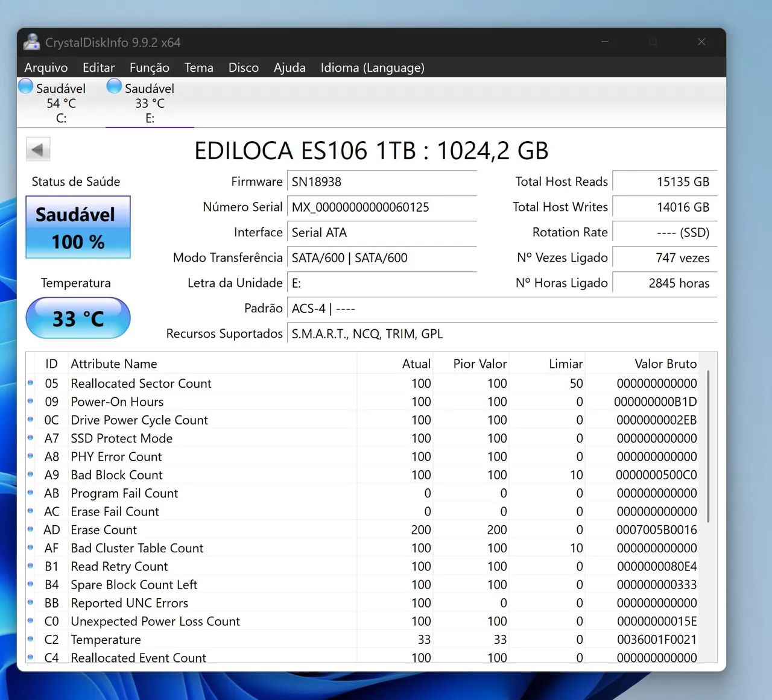Click the Rotation Rate value ---- (SSD)
Image resolution: width=772 pixels, height=700 pixels.
point(665,233)
